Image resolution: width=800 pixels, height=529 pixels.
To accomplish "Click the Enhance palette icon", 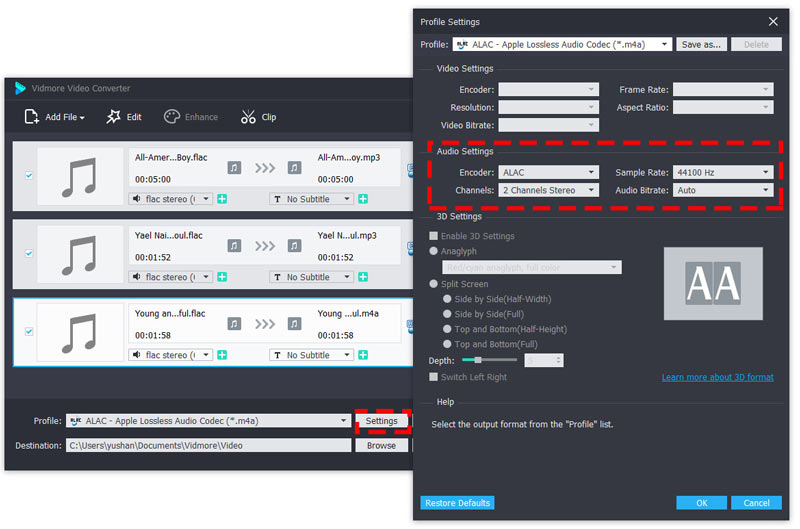I will pos(171,117).
